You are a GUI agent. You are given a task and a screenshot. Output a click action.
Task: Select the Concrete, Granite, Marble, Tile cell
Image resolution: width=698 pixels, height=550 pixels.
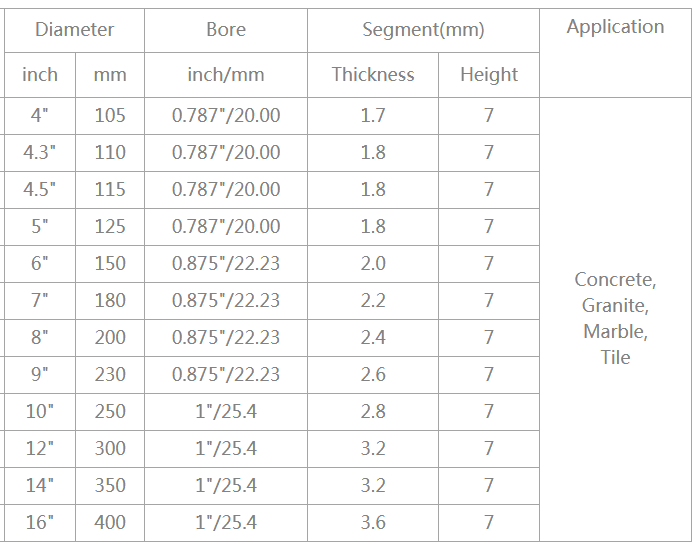pos(615,318)
